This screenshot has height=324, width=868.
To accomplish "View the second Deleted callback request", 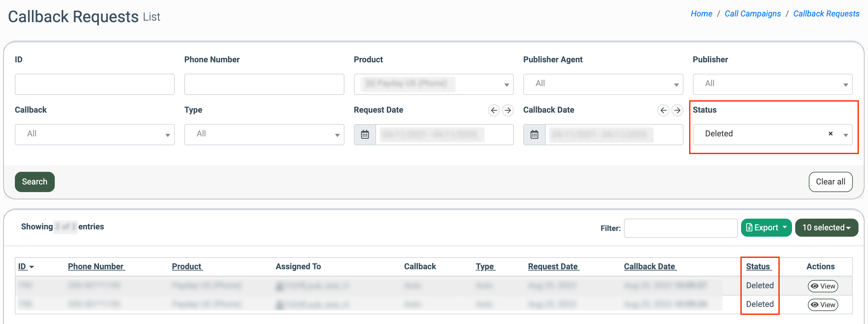I will point(822,305).
